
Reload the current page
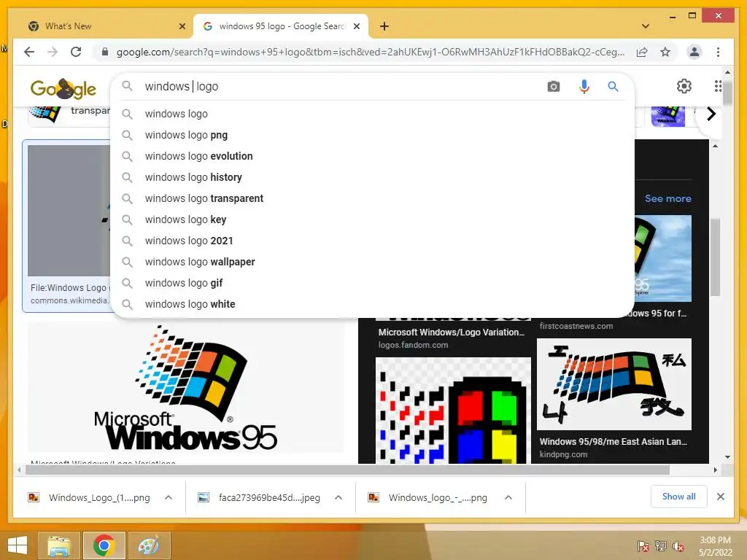coord(76,52)
